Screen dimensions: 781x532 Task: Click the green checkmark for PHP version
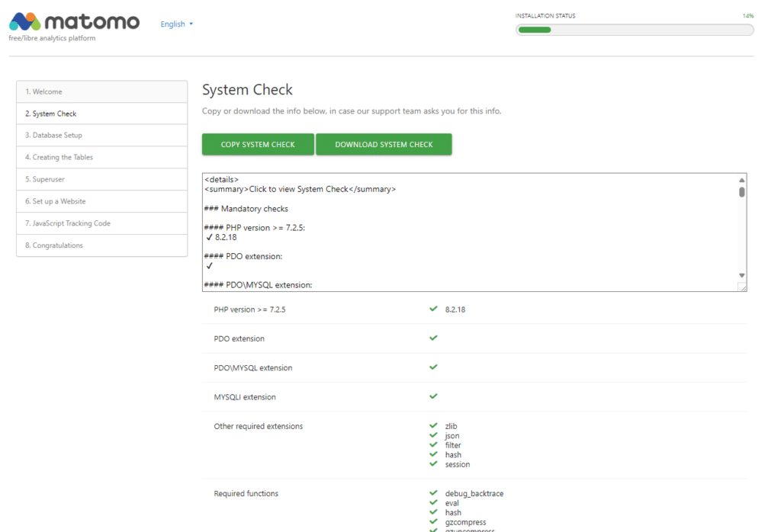click(433, 309)
